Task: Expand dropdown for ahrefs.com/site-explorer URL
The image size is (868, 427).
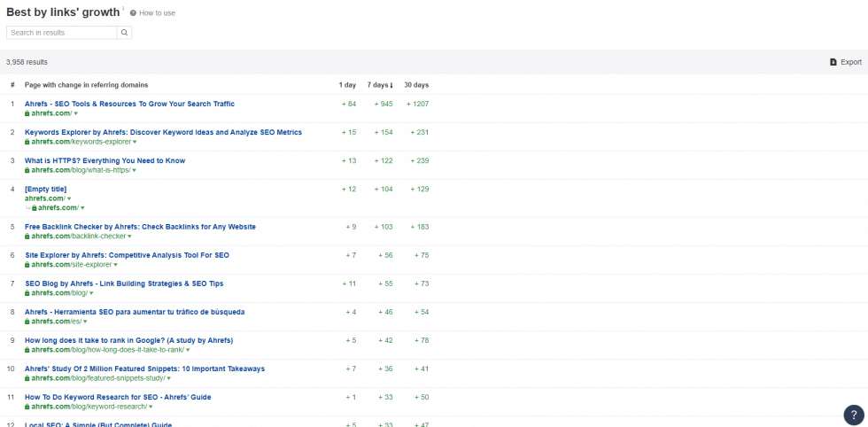Action: tap(115, 265)
